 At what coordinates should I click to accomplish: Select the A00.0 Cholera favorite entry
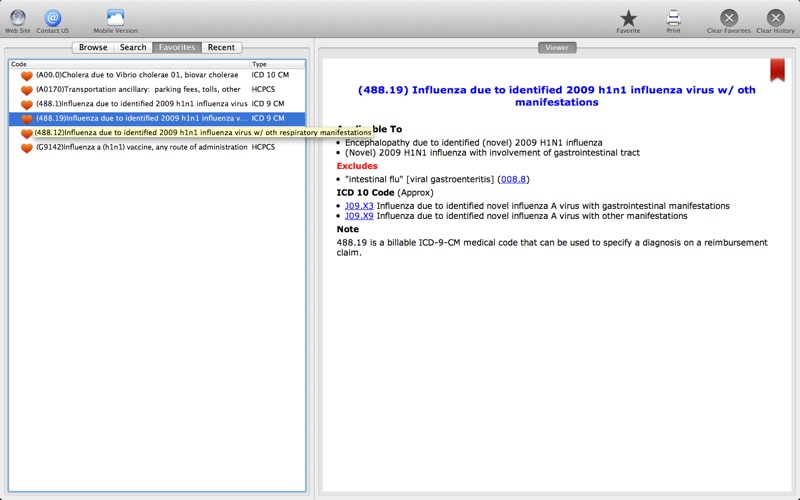[x=157, y=75]
